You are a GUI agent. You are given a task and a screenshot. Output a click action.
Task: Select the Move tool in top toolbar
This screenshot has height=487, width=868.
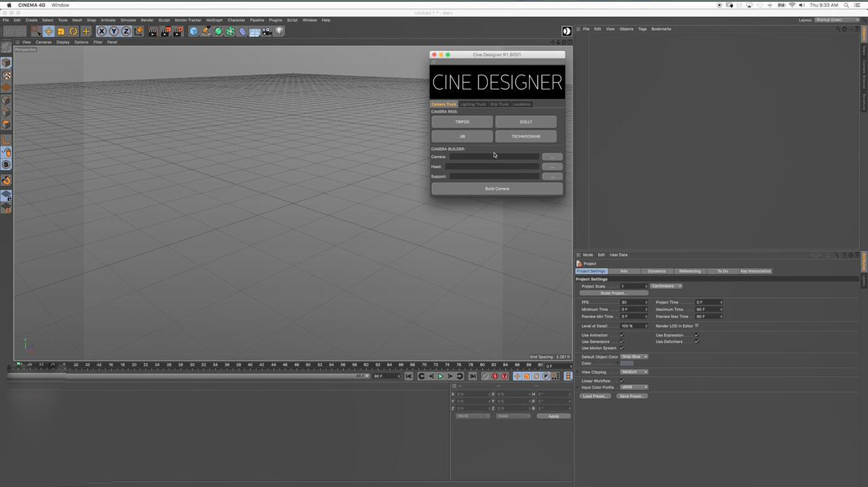point(48,31)
